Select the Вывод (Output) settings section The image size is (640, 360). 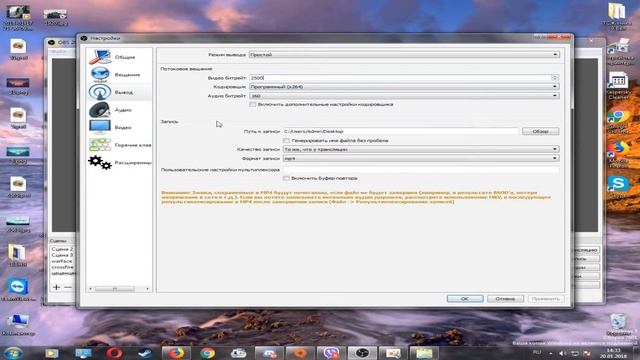119,92
